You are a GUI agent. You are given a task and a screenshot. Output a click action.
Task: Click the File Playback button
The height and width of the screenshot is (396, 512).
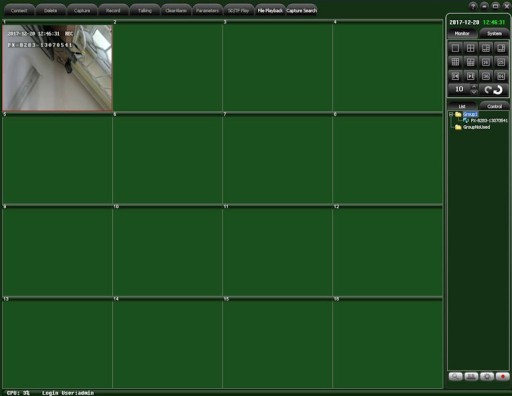tap(270, 11)
